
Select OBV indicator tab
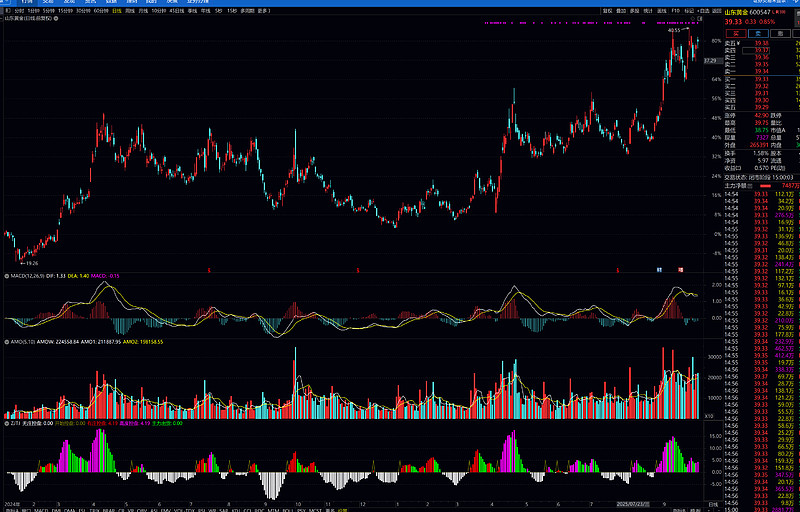(x=142, y=509)
